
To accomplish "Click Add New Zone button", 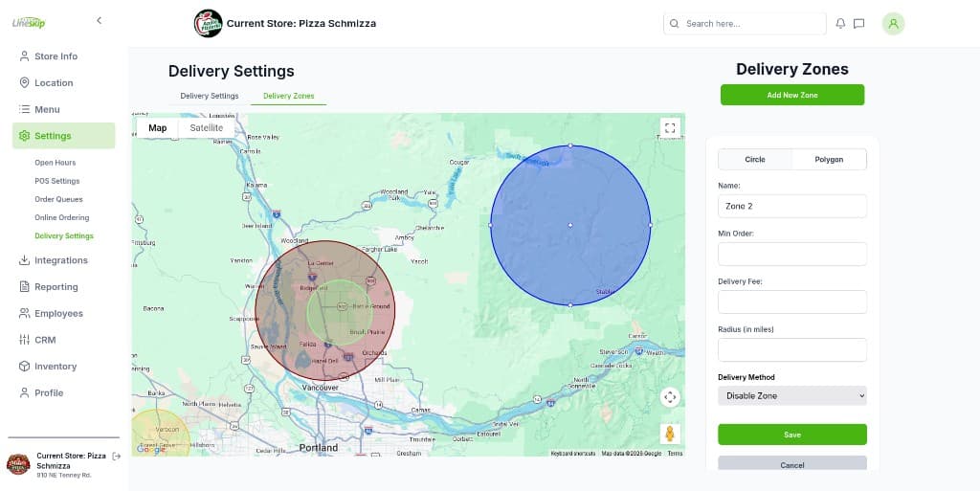I will pyautogui.click(x=792, y=95).
